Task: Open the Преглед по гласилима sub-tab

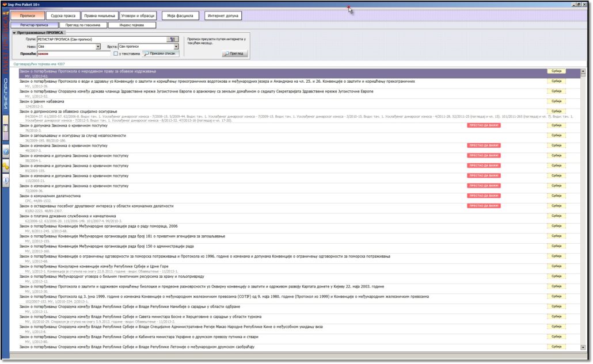Action: tap(83, 25)
